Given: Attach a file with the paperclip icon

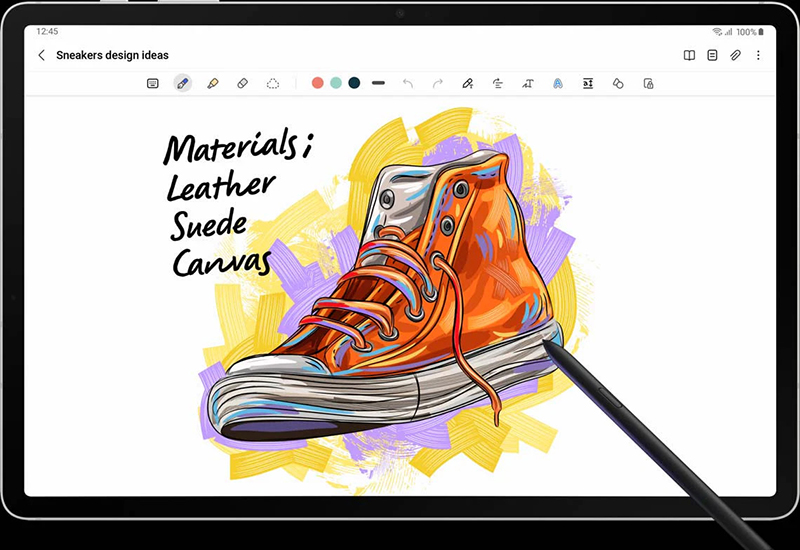Looking at the screenshot, I should click(x=735, y=55).
